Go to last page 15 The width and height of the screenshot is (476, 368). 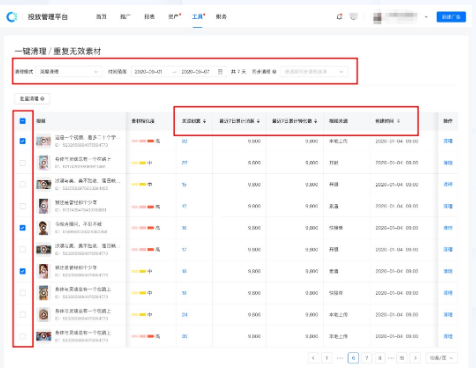pos(402,358)
